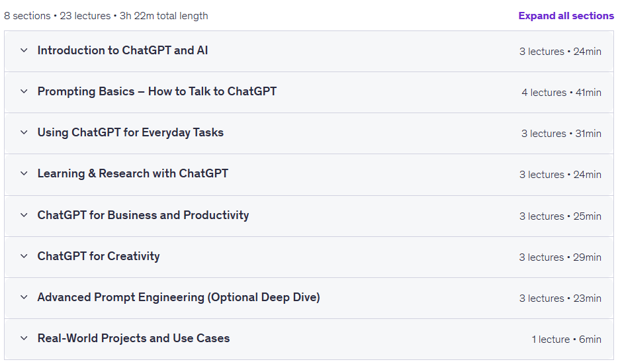
Task: Select Introduction to ChatGPT and AI title
Action: [x=122, y=50]
